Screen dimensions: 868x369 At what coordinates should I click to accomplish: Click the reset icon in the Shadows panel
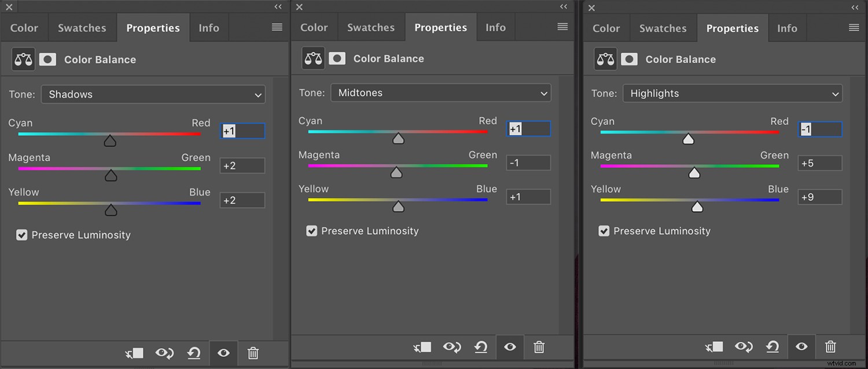pos(194,353)
